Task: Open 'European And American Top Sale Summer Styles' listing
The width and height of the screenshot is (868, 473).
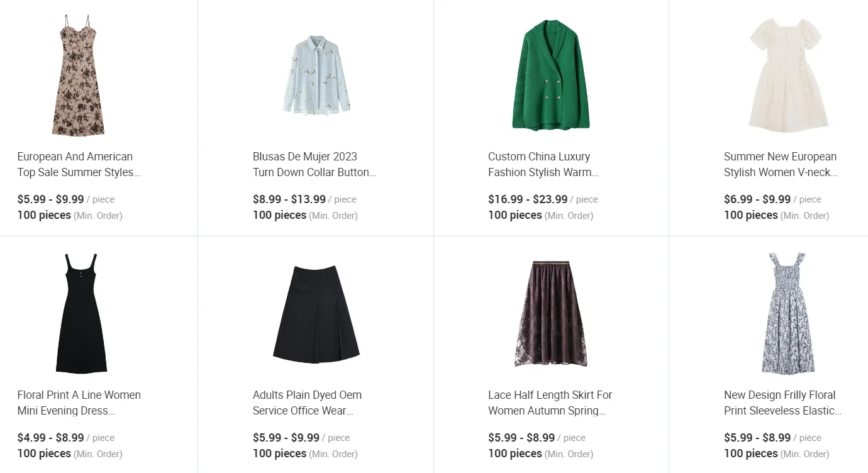Action: [x=75, y=164]
